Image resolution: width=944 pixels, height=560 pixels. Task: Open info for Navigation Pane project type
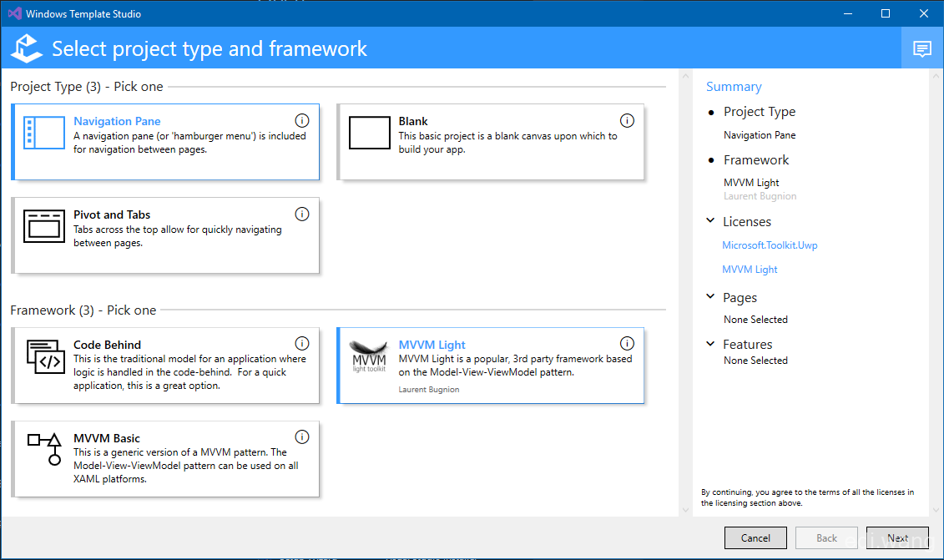click(301, 120)
